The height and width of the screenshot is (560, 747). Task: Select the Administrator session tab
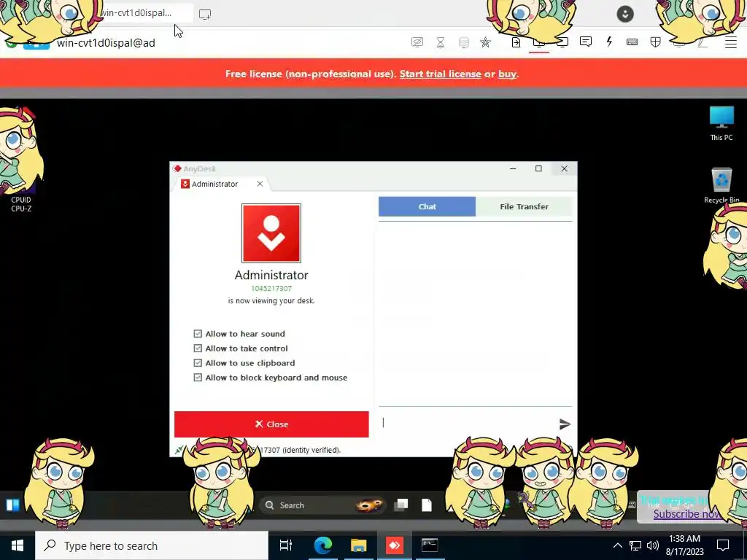(214, 184)
